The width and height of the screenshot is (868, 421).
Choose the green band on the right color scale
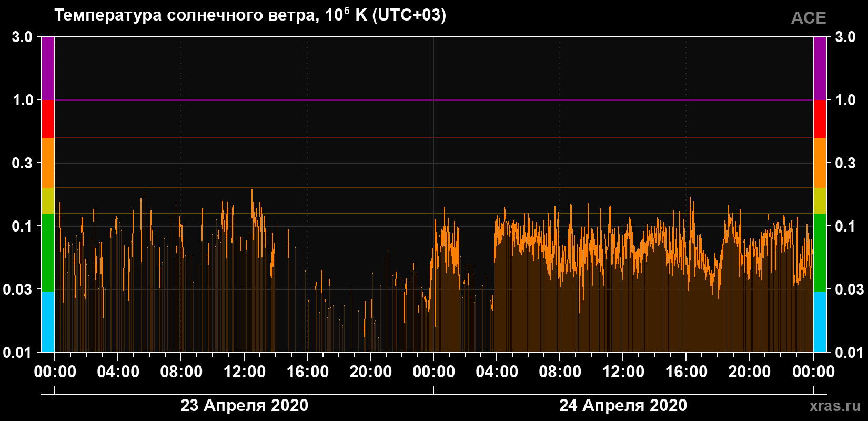(820, 253)
